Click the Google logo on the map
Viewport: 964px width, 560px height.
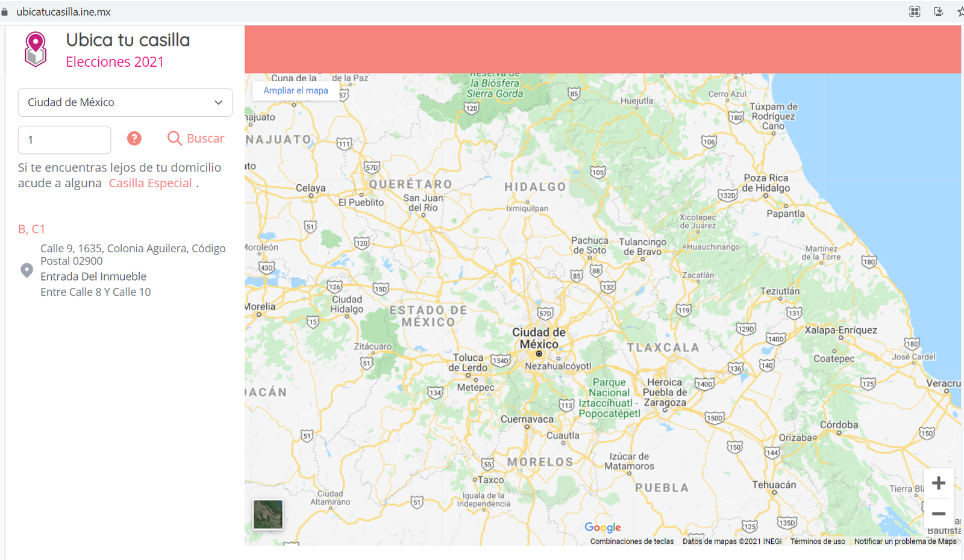(x=602, y=527)
